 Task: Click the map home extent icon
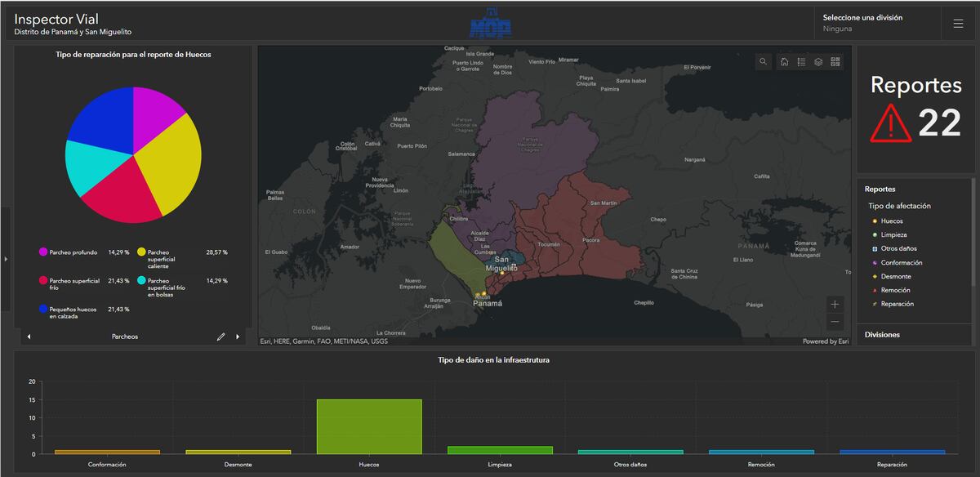click(784, 62)
